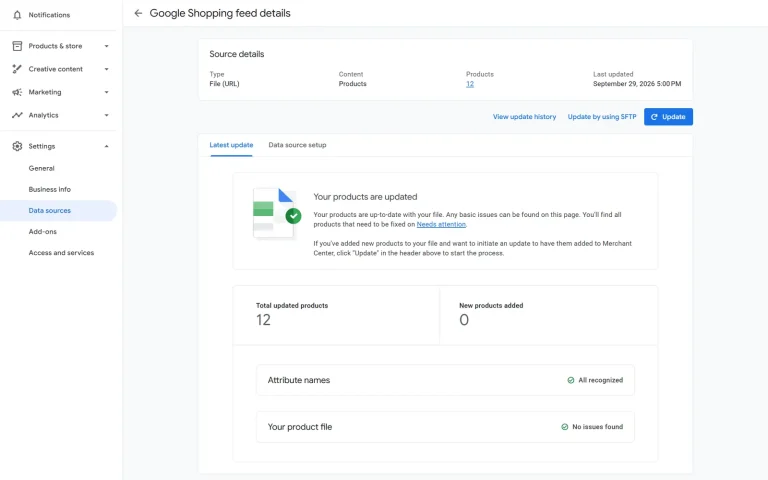Collapse the Settings menu arrow

click(106, 146)
